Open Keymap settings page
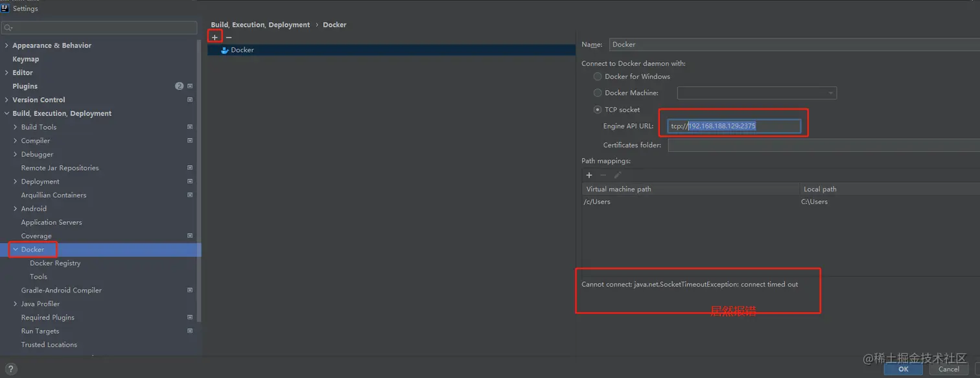 (26, 59)
